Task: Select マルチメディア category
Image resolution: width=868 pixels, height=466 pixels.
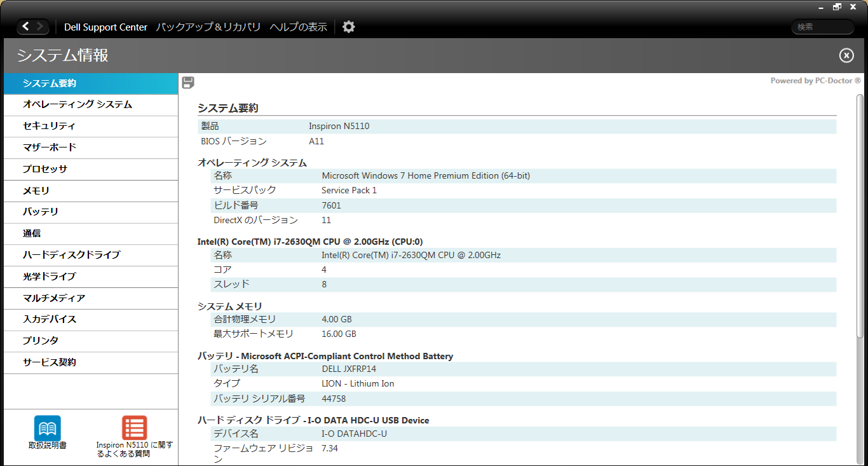Action: (91, 298)
